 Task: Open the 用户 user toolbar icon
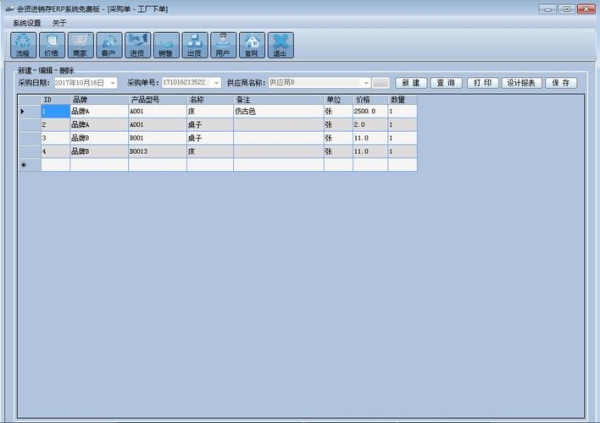223,45
